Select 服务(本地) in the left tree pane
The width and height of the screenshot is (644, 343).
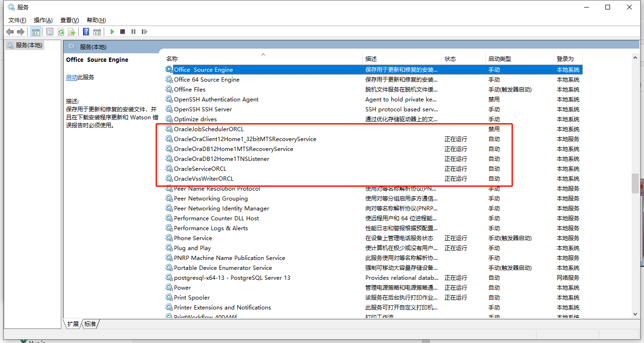tap(25, 45)
